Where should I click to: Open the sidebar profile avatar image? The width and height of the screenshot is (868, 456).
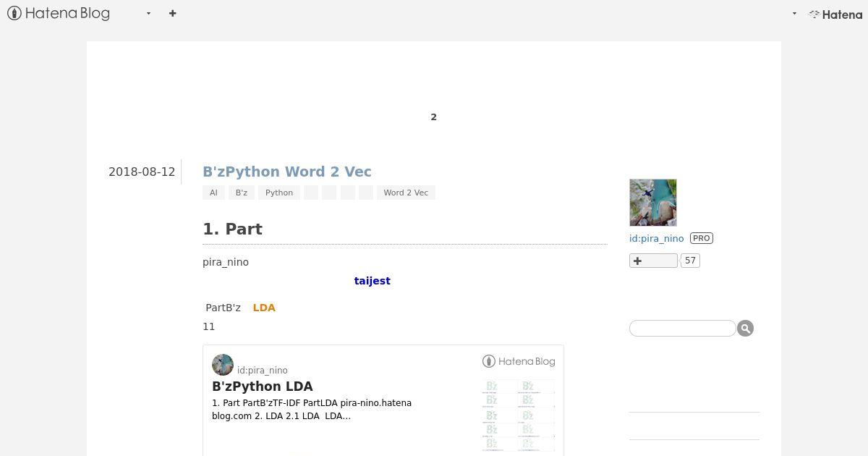(653, 203)
